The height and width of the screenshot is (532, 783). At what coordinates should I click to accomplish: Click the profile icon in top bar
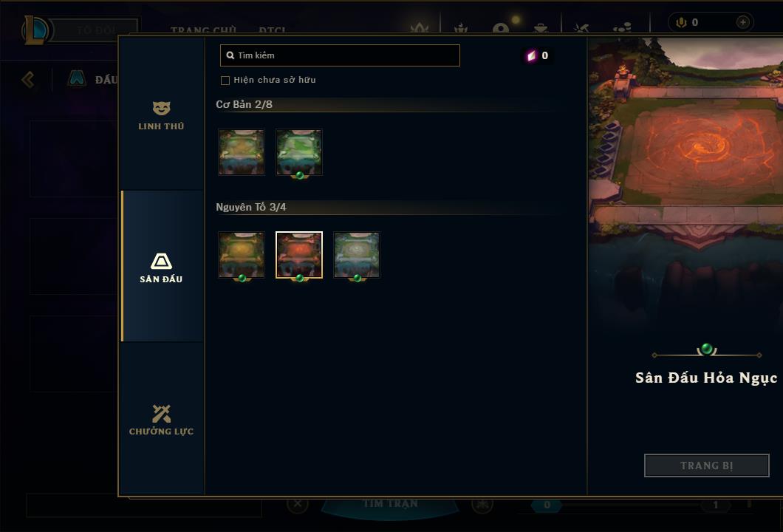click(x=501, y=28)
